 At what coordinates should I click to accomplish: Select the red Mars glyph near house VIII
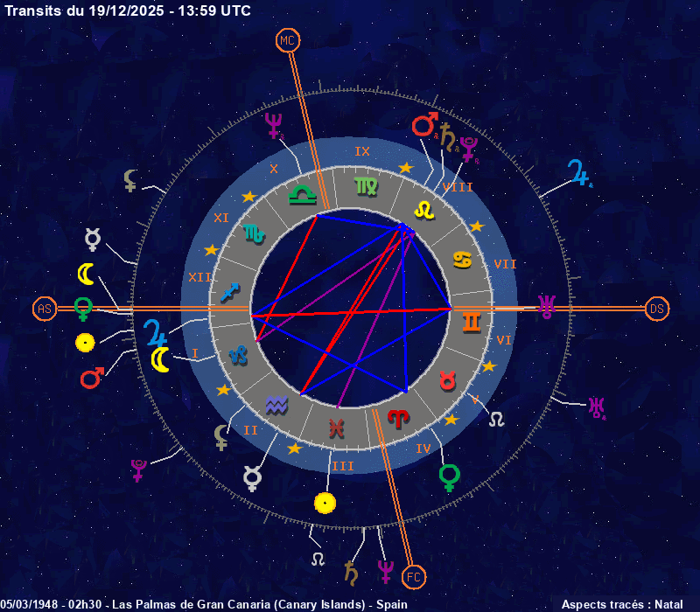click(424, 125)
